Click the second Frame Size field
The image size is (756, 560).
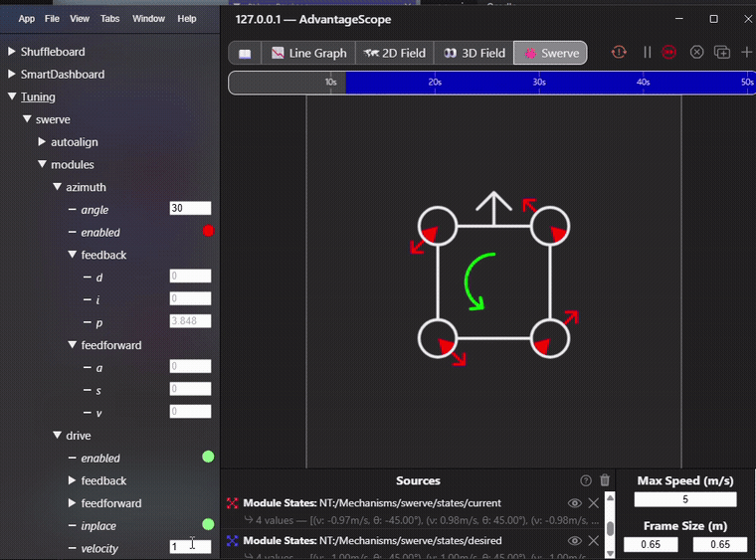pyautogui.click(x=720, y=544)
